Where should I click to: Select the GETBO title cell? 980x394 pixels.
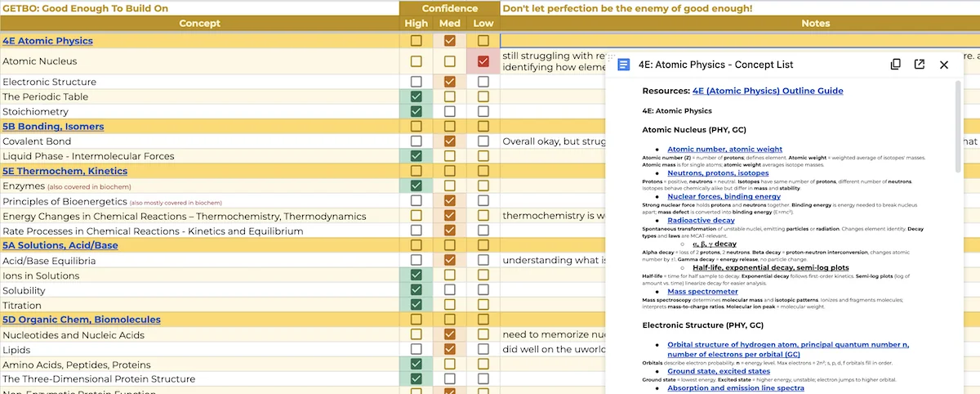199,8
